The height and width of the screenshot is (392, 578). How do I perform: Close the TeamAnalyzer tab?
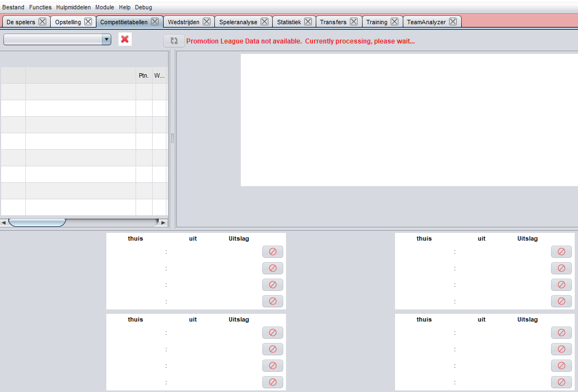(453, 21)
